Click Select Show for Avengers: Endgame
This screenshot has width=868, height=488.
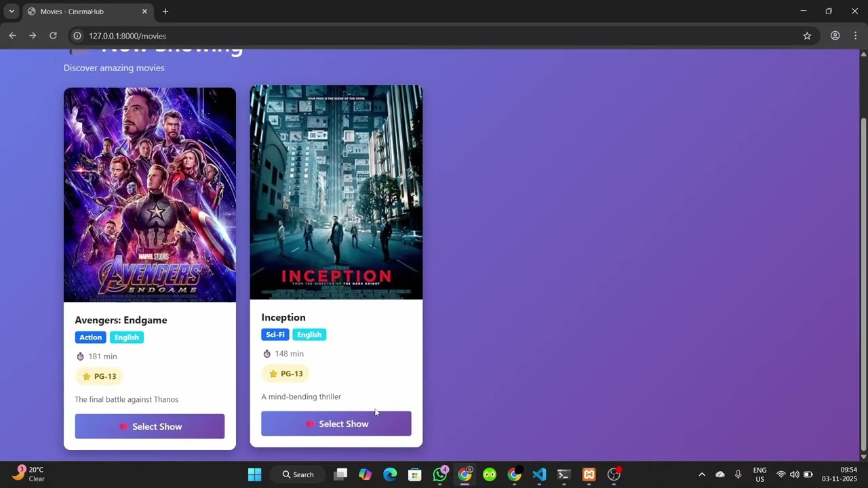tap(150, 426)
